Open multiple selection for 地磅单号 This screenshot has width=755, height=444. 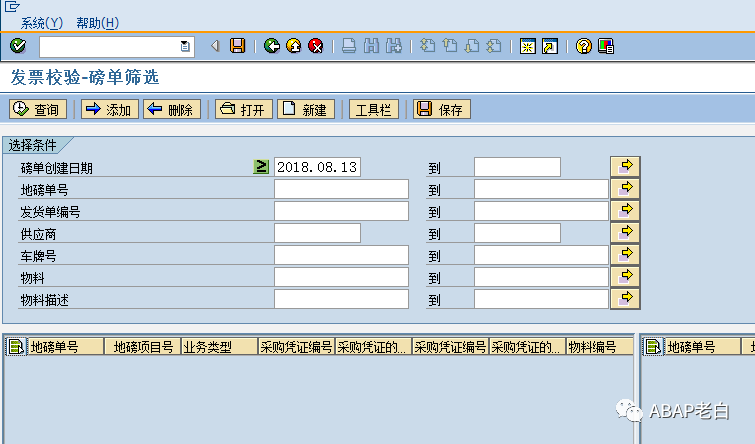click(625, 188)
